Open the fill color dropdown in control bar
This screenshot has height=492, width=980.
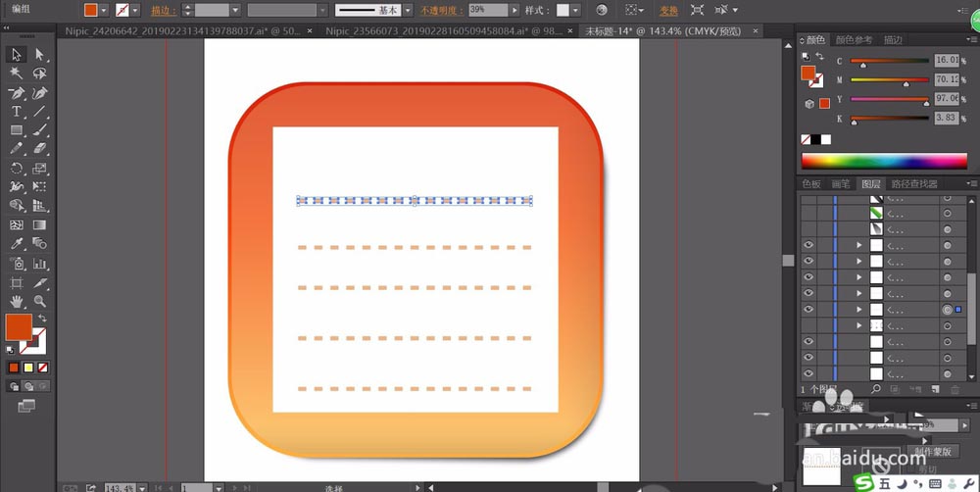tap(104, 10)
